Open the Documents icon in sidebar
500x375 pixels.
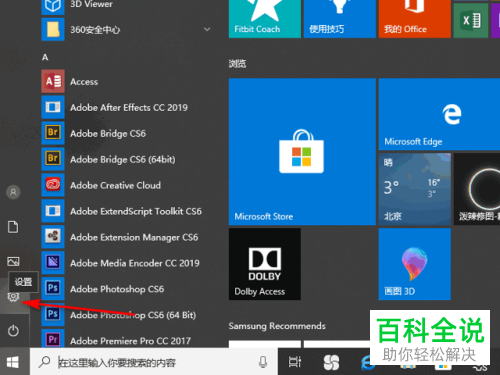point(13,227)
